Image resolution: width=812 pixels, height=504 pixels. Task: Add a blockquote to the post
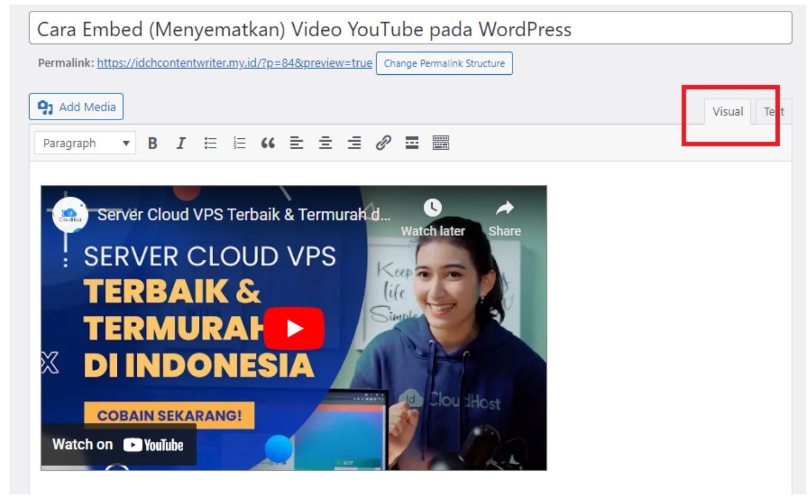267,144
